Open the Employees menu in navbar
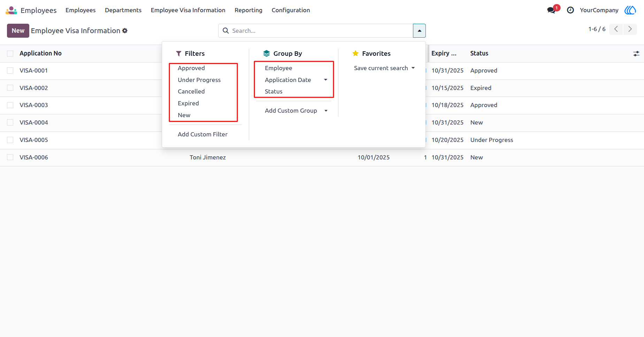This screenshot has height=337, width=644. click(x=80, y=10)
